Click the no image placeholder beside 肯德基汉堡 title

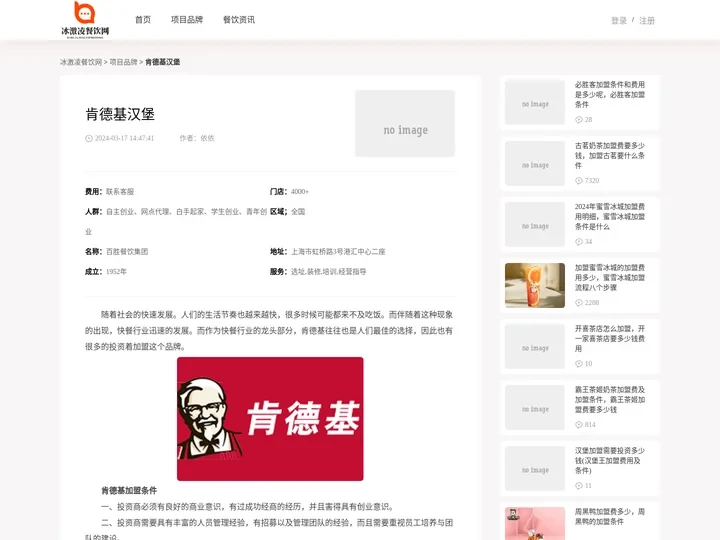tap(405, 124)
